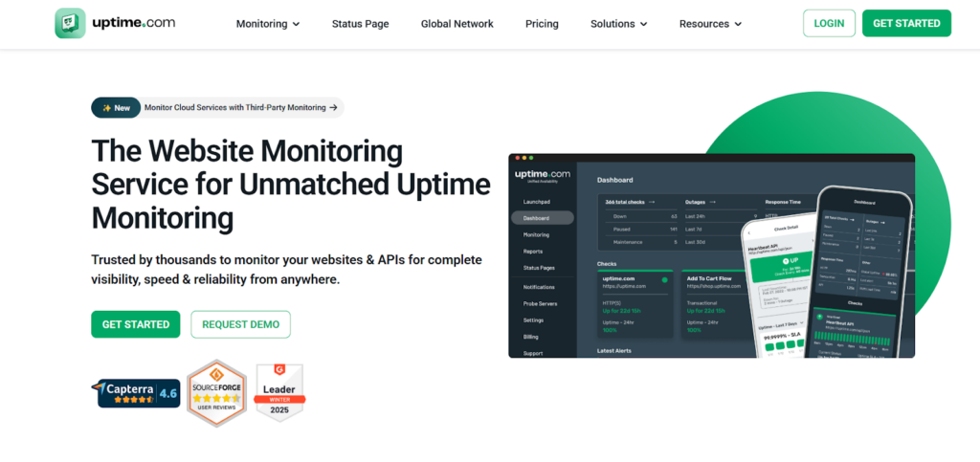Select Monitoring in preview sidebar
This screenshot has height=462, width=980.
point(536,234)
